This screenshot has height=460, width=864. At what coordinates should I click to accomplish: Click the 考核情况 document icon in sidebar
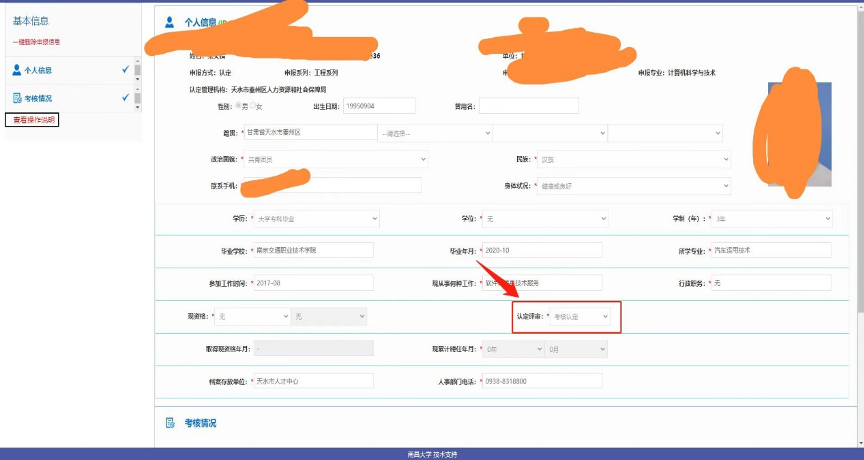tap(16, 98)
